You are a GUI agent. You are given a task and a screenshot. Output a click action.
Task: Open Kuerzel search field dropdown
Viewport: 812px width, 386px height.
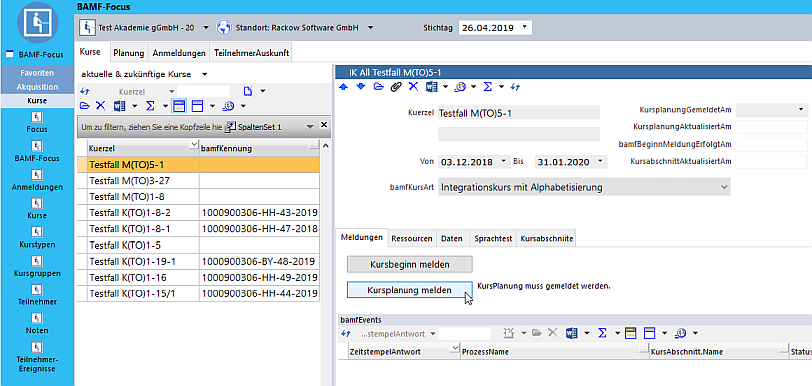[172, 92]
